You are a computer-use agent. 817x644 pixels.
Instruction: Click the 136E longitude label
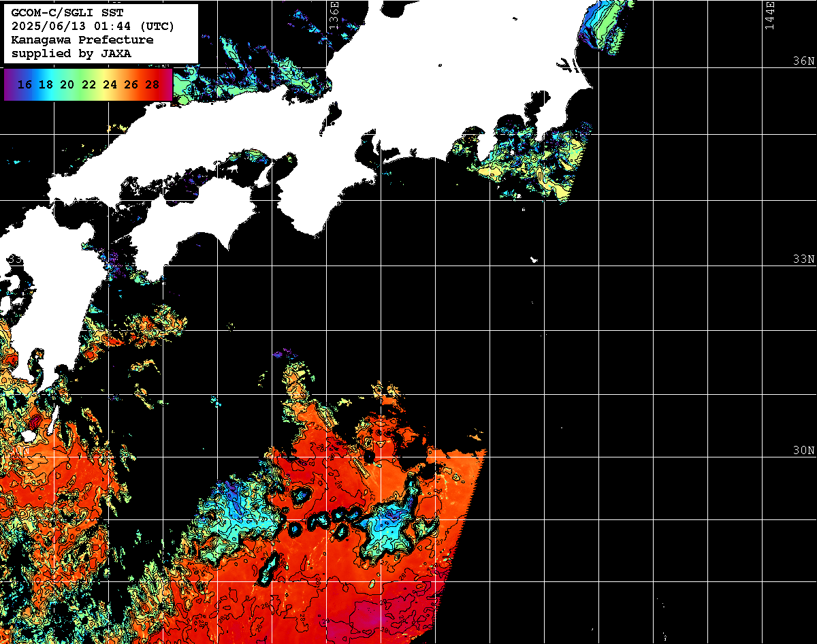[334, 15]
